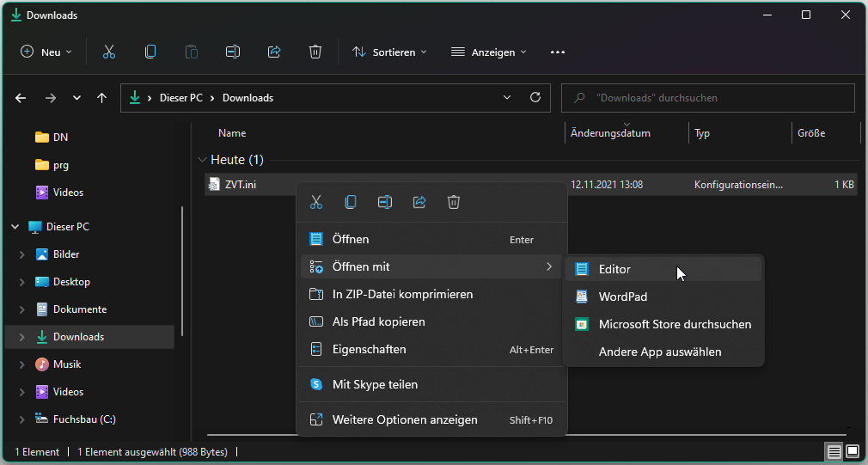868x465 pixels.
Task: Expand the Dokumente tree node
Action: click(x=22, y=309)
